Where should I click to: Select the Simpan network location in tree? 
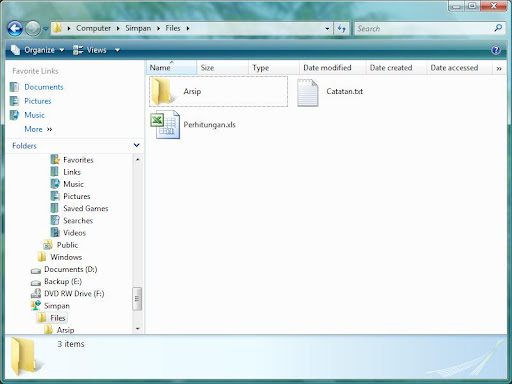[x=57, y=306]
